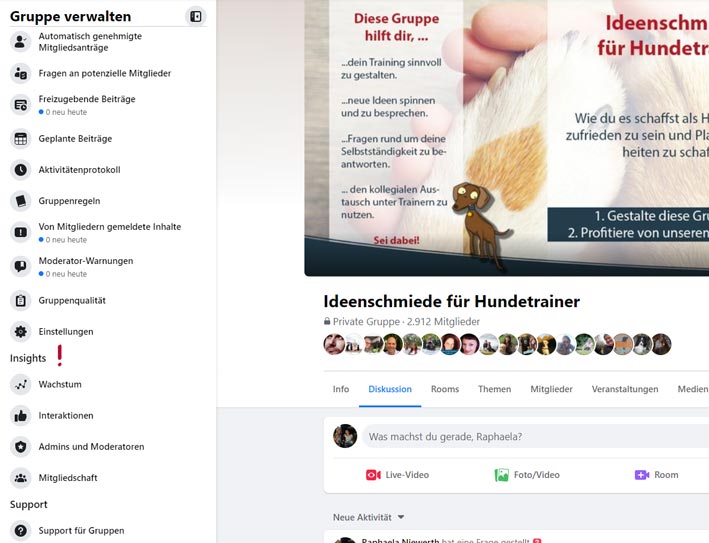Open Wachstum insights chart icon
This screenshot has width=709, height=543.
20,384
